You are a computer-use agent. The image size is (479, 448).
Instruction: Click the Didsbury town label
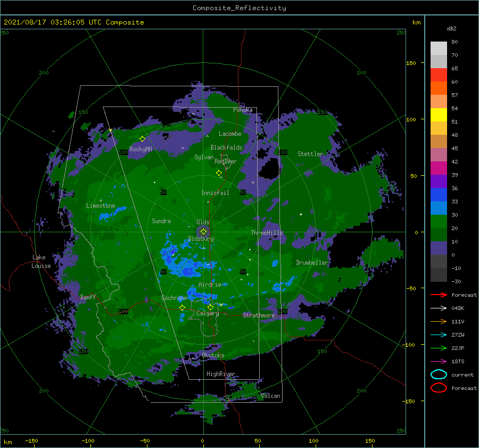201,239
